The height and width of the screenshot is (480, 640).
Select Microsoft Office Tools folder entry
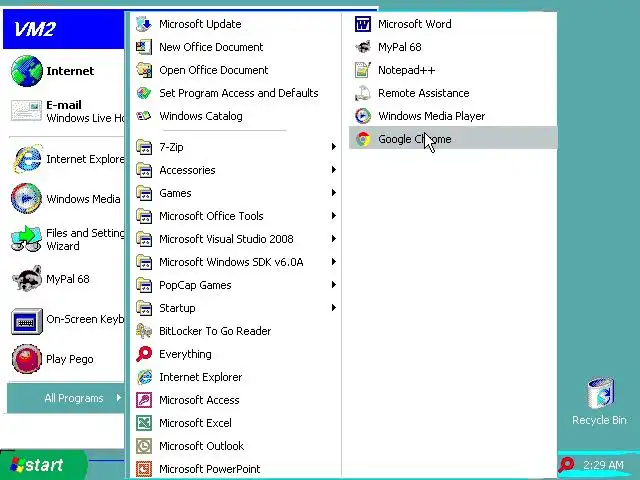(235, 216)
